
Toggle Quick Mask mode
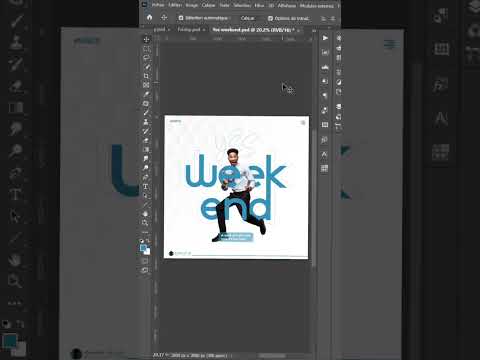[x=145, y=261]
